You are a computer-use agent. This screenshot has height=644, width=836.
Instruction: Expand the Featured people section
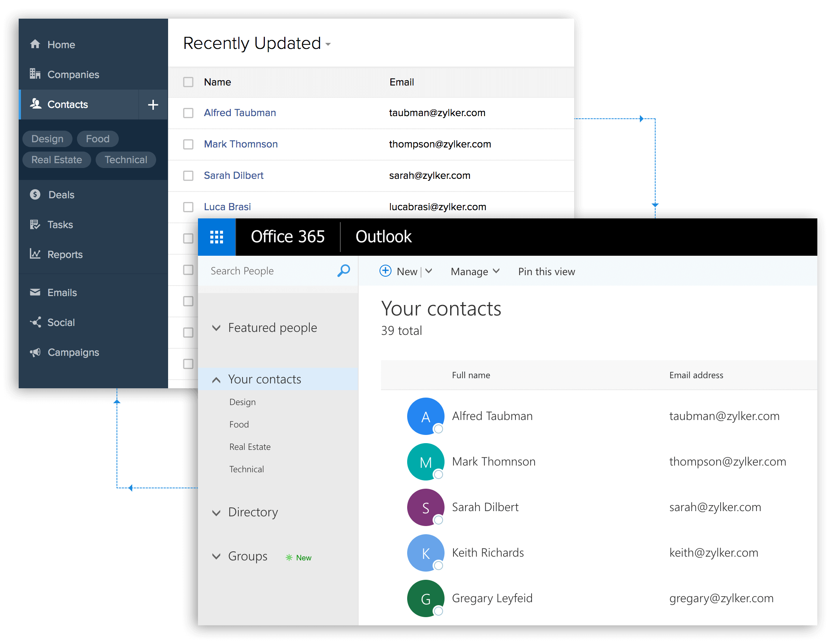(x=217, y=327)
